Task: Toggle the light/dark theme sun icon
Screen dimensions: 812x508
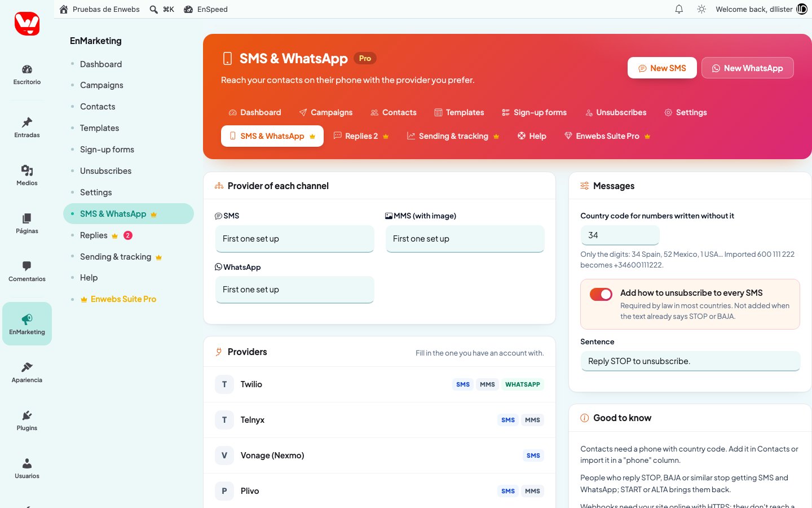Action: (x=701, y=9)
